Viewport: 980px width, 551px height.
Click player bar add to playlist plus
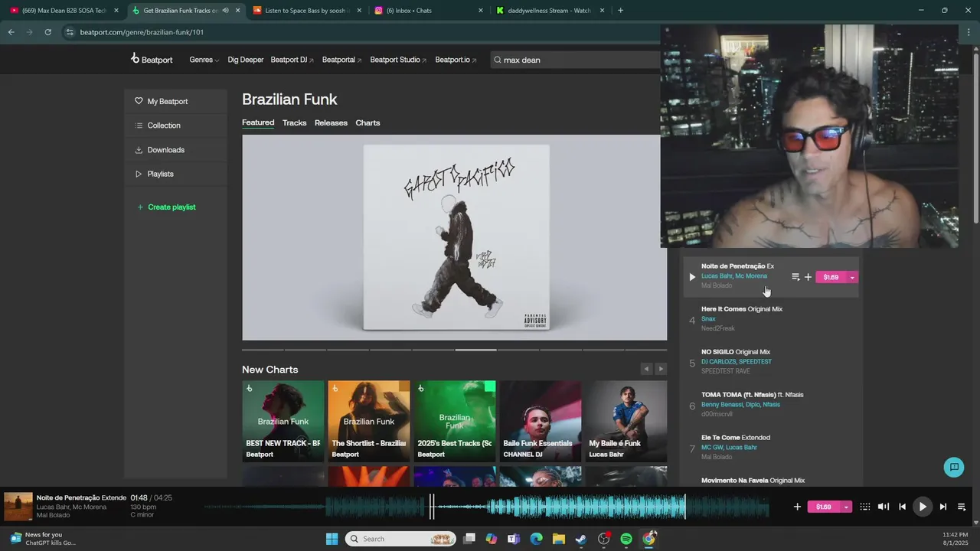(x=797, y=507)
